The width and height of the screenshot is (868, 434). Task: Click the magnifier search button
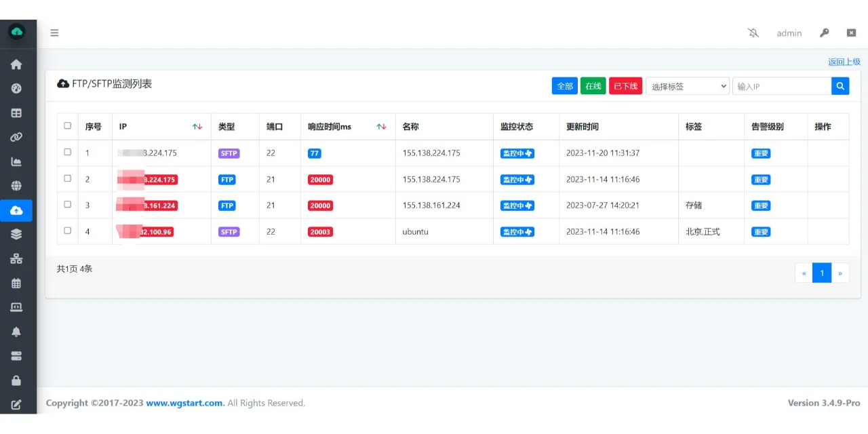coord(840,86)
